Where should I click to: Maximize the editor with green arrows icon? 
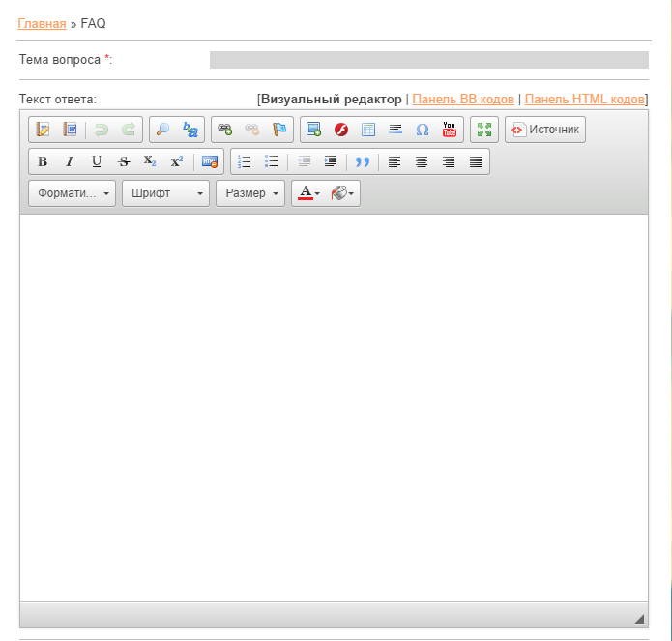click(x=483, y=130)
